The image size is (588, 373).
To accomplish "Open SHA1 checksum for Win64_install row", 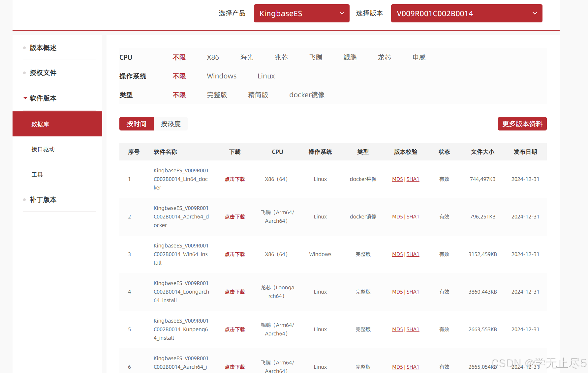I will (x=413, y=254).
